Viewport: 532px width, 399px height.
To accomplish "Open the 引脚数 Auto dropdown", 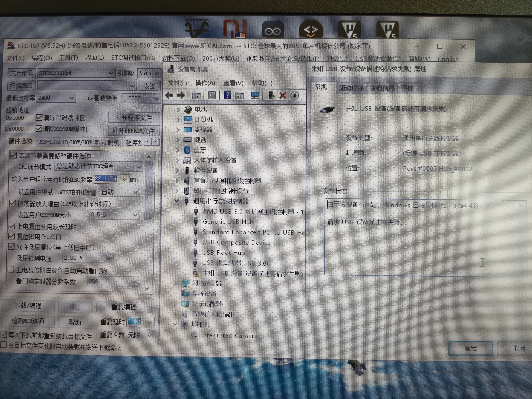I will [149, 73].
